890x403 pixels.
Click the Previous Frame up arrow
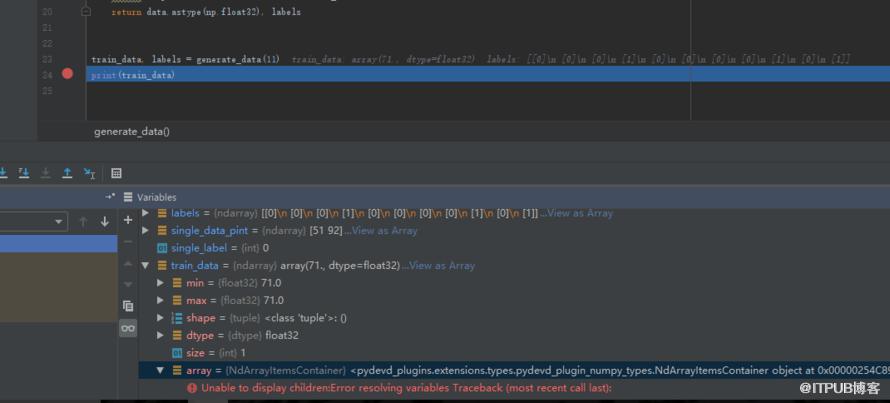pyautogui.click(x=83, y=221)
